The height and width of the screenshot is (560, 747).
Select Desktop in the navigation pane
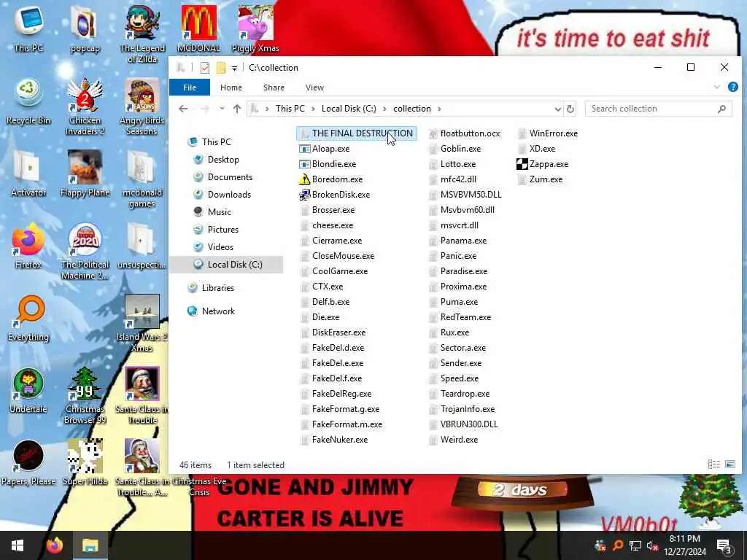(223, 160)
